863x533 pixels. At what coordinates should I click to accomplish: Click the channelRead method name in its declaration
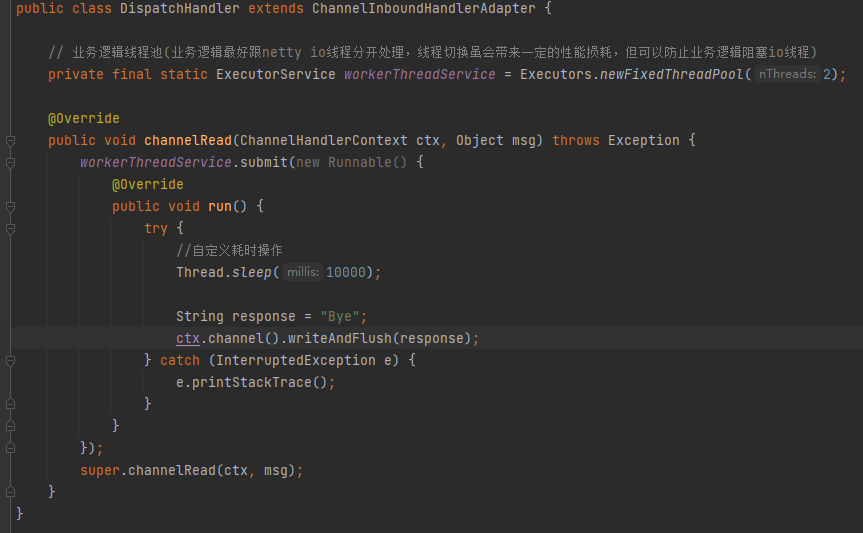(188, 140)
